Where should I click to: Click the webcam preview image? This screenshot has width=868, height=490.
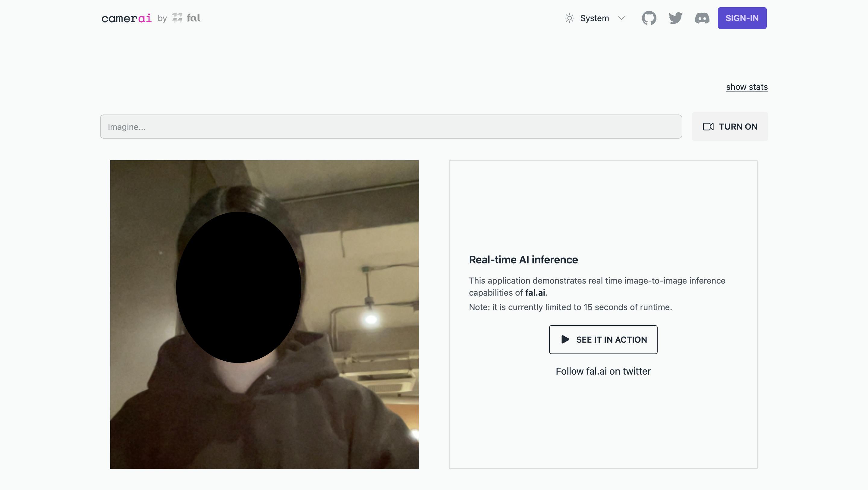click(265, 314)
